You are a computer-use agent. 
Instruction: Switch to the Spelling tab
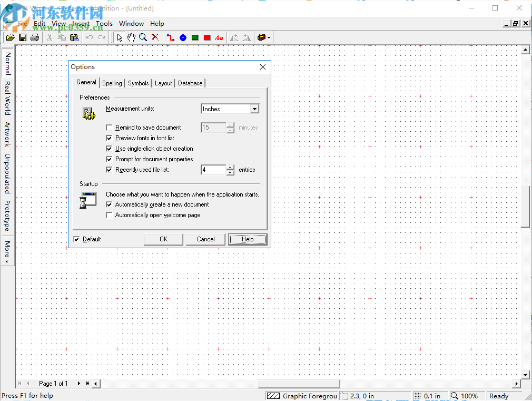click(x=112, y=83)
